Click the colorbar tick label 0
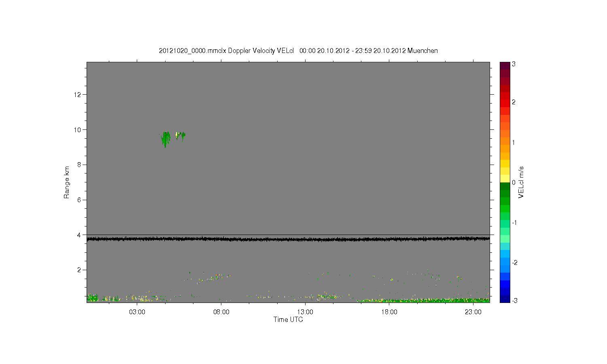Viewport: 607px width, 364px height. [514, 182]
